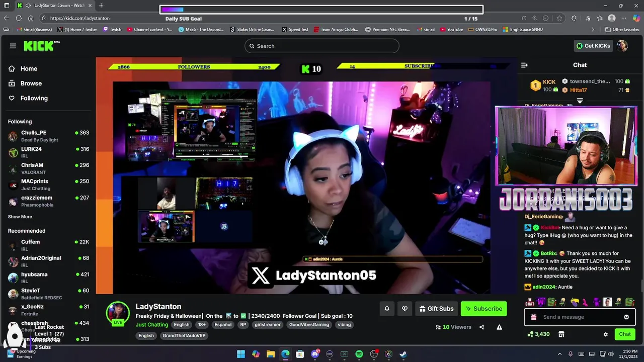Reload the browser page
This screenshot has width=644, height=362.
tap(19, 18)
